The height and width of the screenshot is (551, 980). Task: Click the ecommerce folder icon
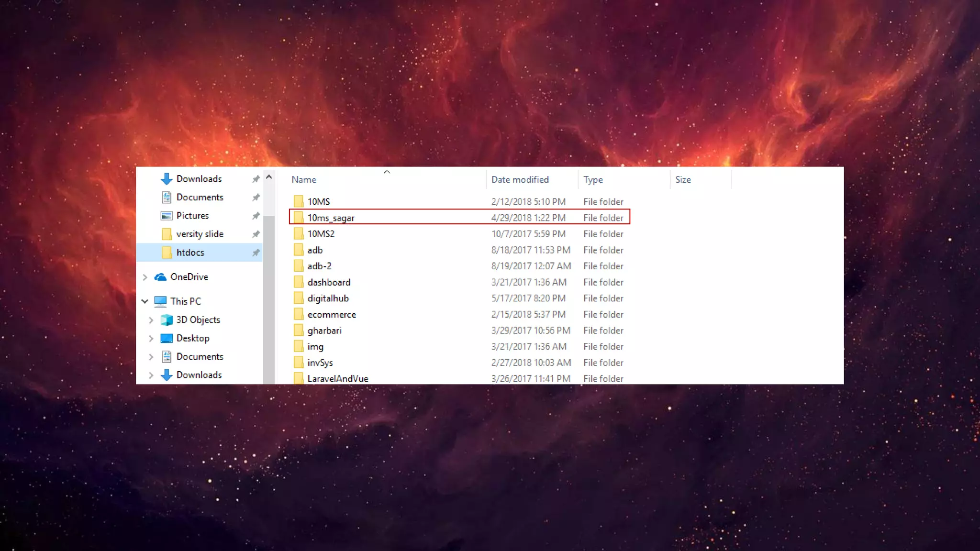(299, 314)
